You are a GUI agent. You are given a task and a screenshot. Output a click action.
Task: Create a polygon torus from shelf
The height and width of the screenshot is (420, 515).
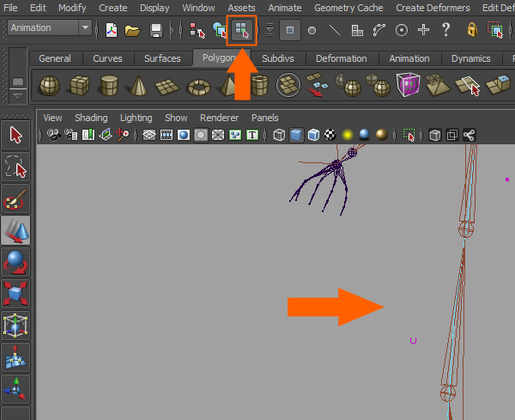pos(199,88)
